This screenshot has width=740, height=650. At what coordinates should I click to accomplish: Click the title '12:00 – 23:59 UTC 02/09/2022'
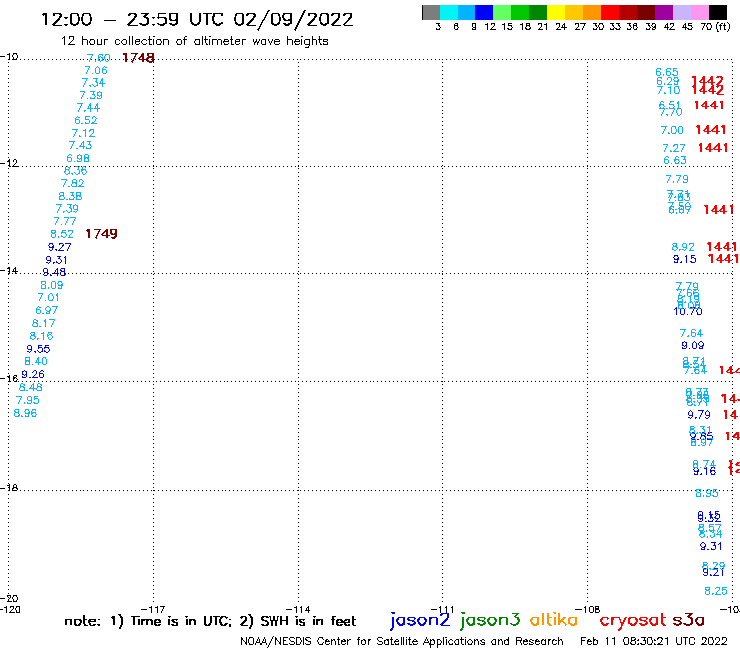[x=197, y=19]
